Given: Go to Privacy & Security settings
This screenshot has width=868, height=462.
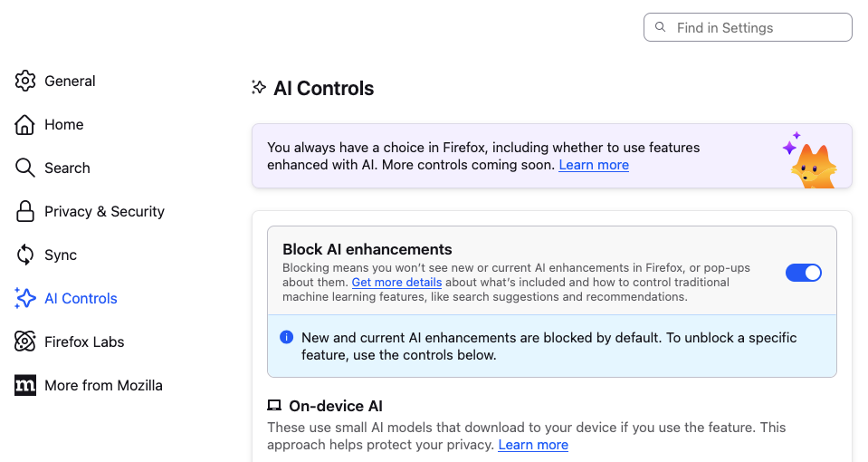Looking at the screenshot, I should 104,211.
